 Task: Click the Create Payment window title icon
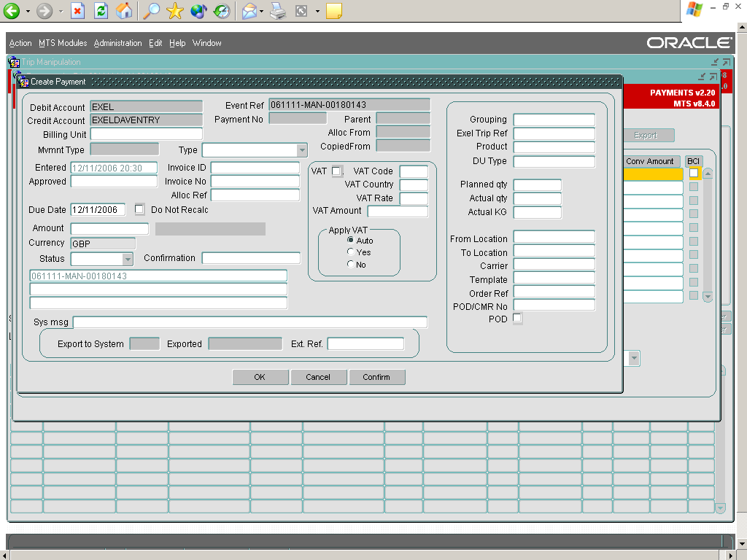23,82
